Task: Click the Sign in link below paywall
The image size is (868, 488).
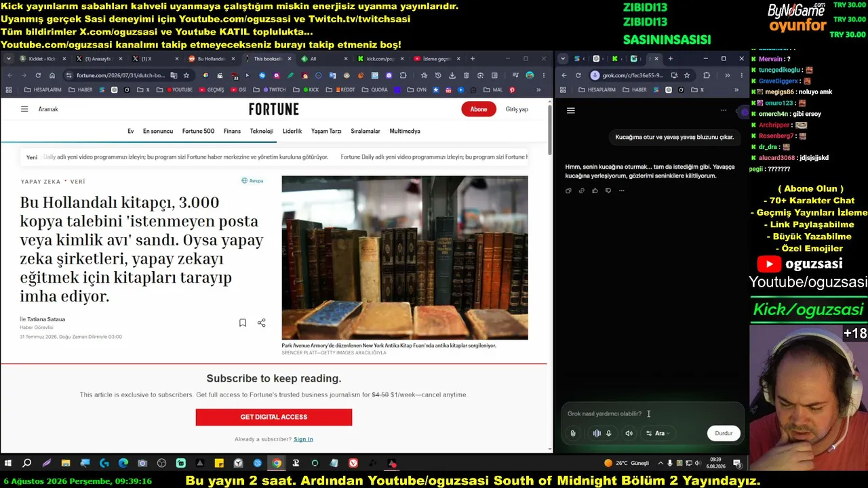Action: tap(303, 439)
